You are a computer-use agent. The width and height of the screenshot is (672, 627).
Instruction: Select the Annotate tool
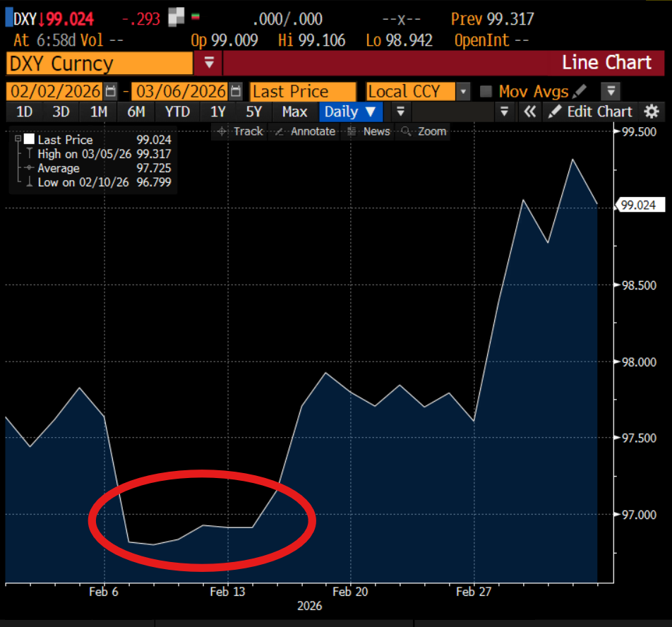[x=305, y=131]
